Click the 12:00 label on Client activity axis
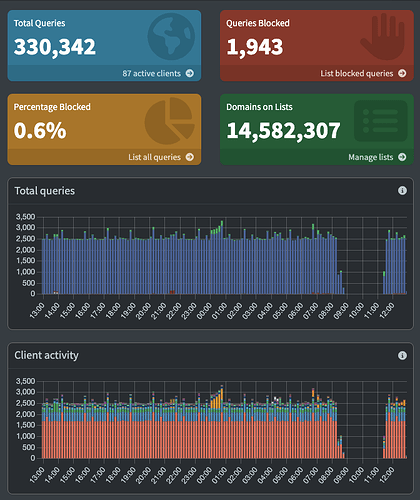The image size is (420, 500). click(387, 475)
